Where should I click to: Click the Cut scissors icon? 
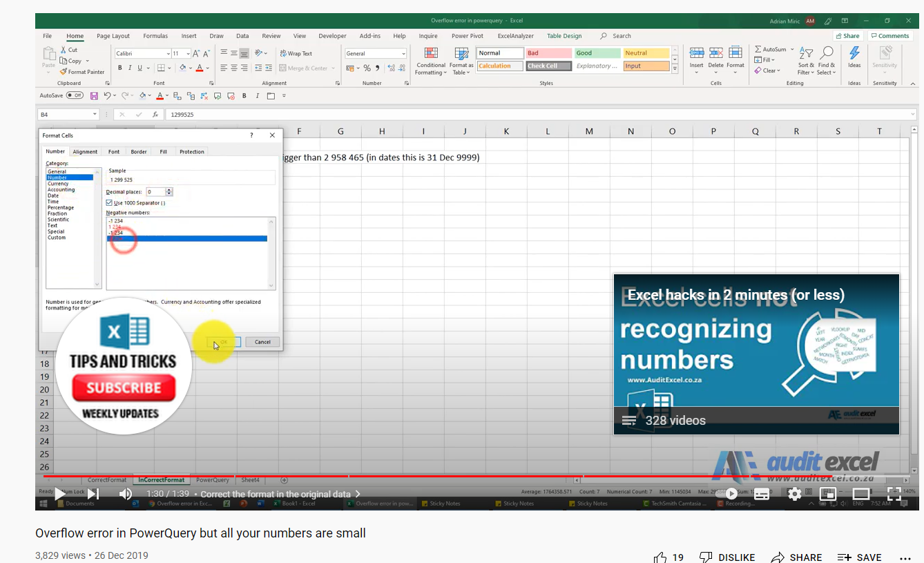pos(64,50)
